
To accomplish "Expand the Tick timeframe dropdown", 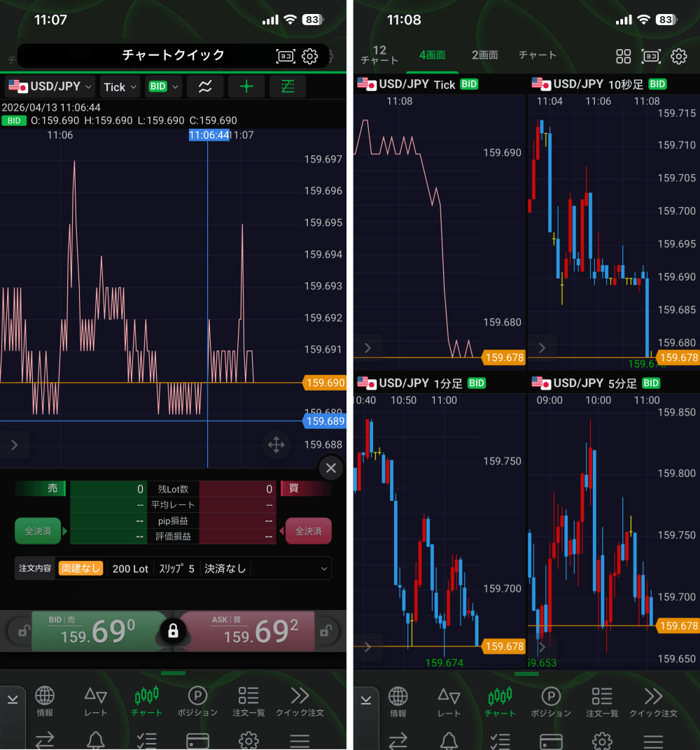I will click(x=120, y=87).
